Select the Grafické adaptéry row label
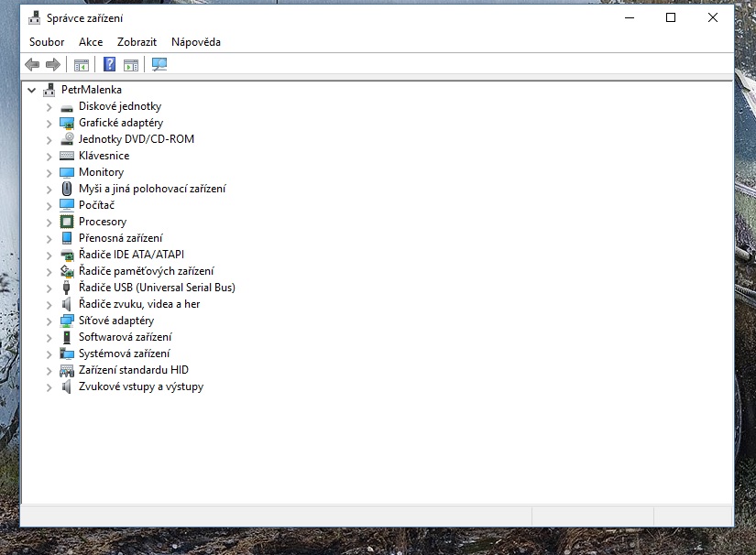This screenshot has width=756, height=555. click(x=121, y=123)
